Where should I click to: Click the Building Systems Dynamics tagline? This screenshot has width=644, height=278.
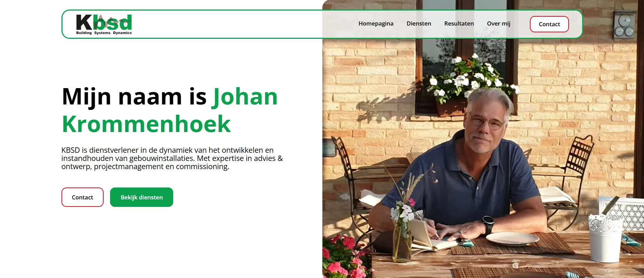[104, 33]
